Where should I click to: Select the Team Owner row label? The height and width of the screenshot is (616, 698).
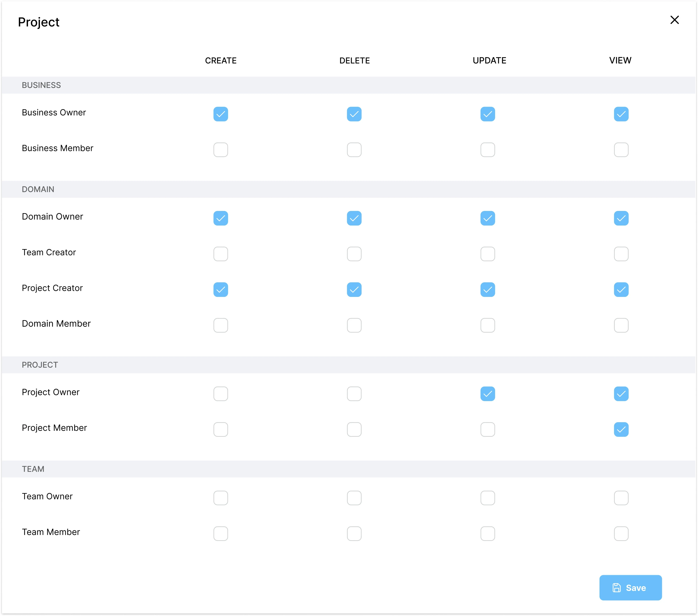pyautogui.click(x=47, y=496)
